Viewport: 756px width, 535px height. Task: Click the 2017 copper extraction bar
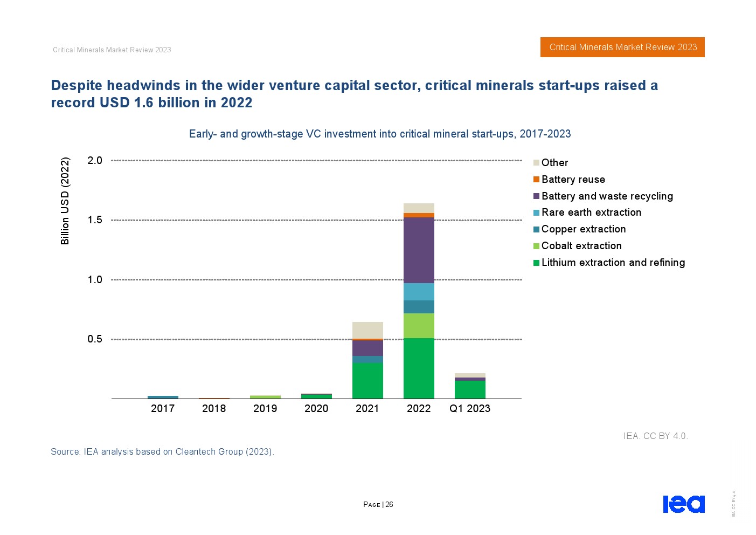(x=163, y=397)
